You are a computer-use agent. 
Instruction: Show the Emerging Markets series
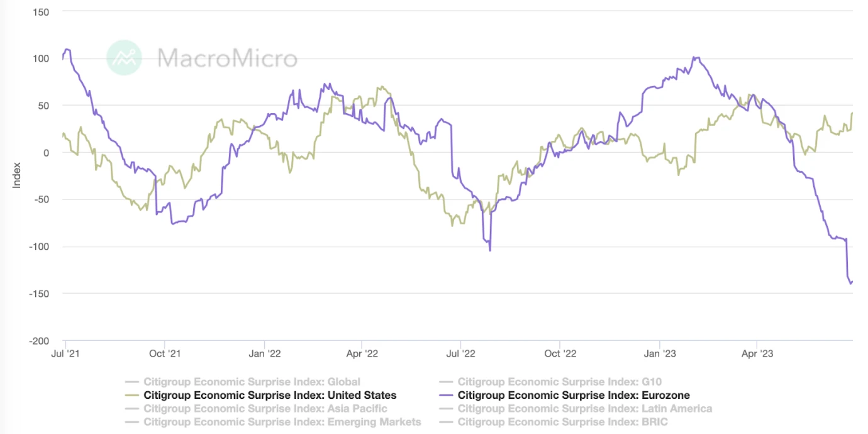pos(282,422)
